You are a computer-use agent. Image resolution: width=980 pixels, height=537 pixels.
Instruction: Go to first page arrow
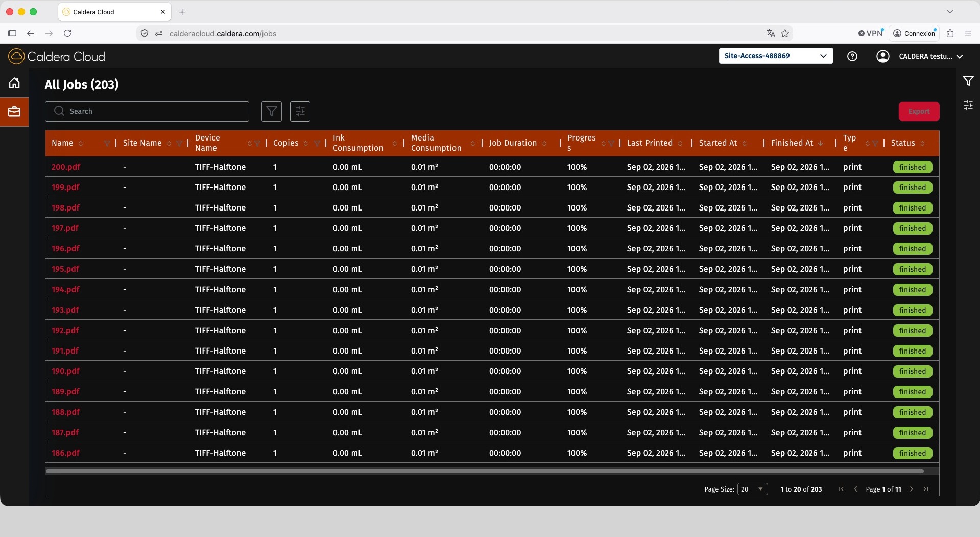click(841, 489)
